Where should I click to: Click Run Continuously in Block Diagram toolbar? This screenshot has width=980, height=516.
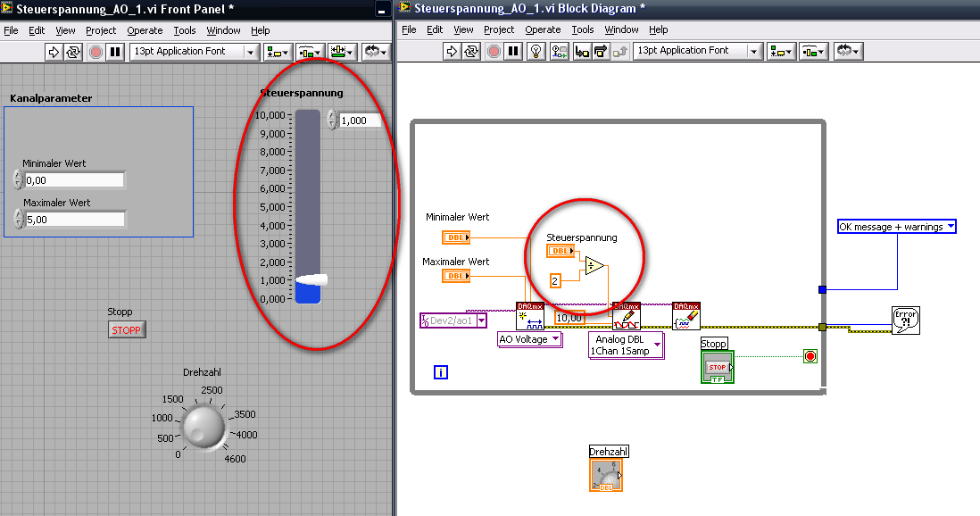pyautogui.click(x=472, y=52)
